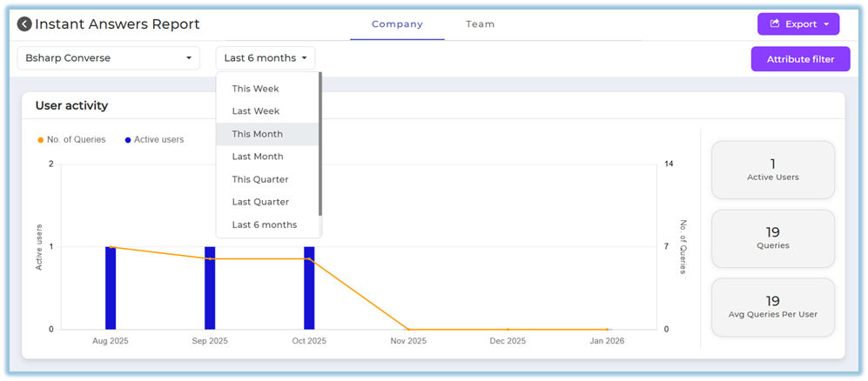Expand the Export button caret arrow
Screen dimensions: 868x381
825,24
